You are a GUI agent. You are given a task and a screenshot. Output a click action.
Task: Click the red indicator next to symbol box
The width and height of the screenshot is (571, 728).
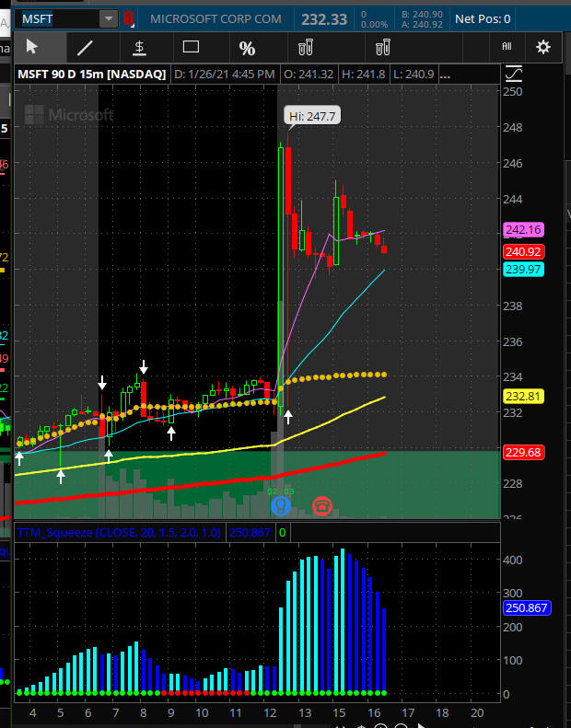128,17
